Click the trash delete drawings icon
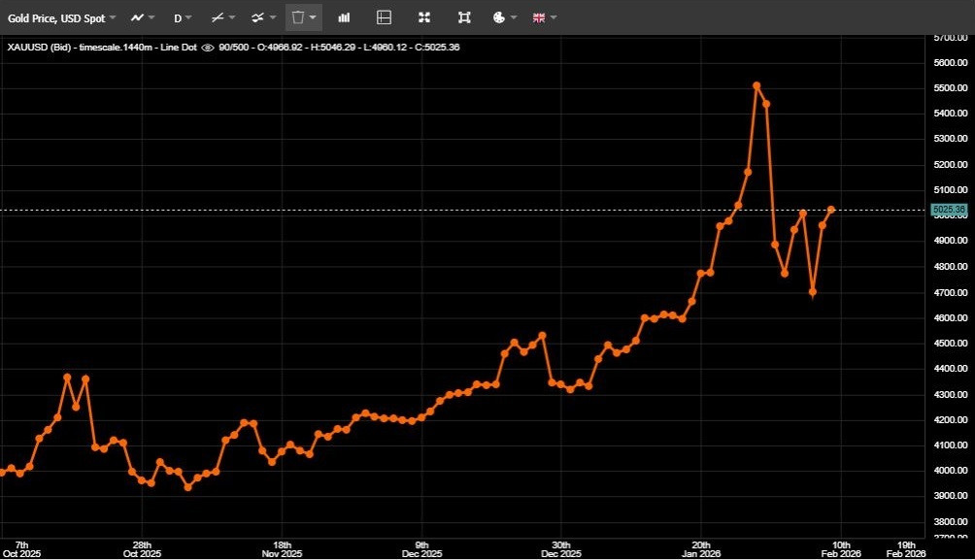Screen dimensions: 975x560 click(298, 17)
